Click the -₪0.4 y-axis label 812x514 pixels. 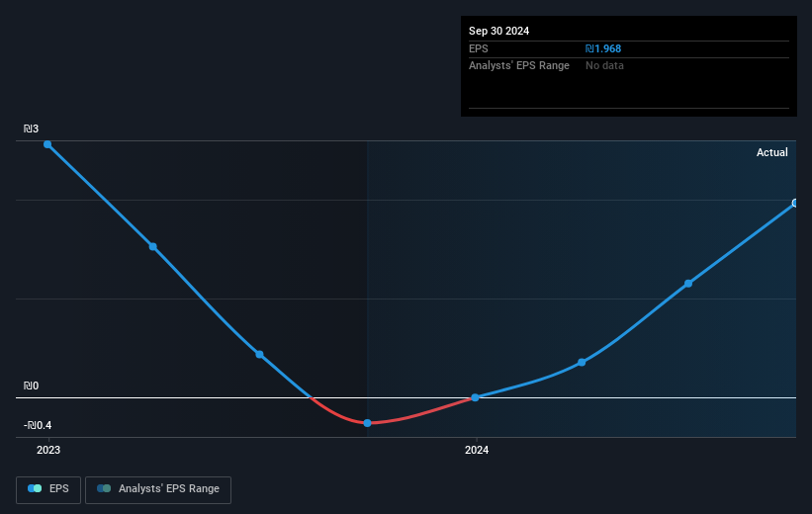click(38, 425)
